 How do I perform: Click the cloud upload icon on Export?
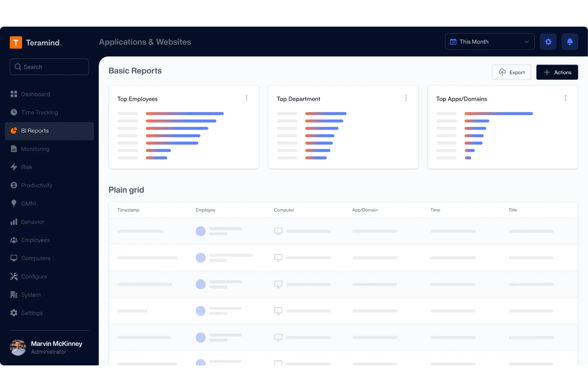tap(502, 72)
